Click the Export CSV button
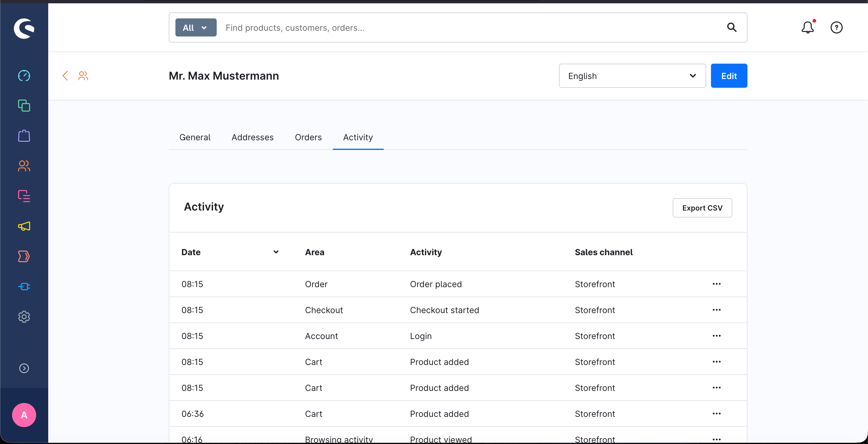868x444 pixels. point(702,208)
